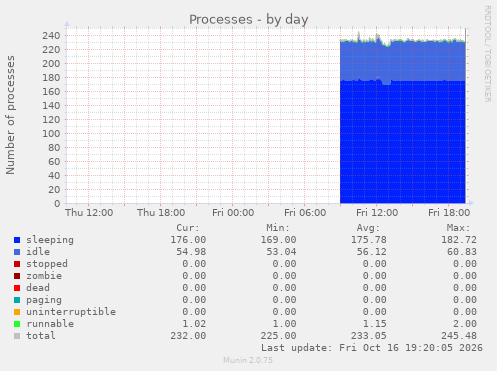
Task: Click the 100 y-axis tick label
Action: (x=51, y=134)
